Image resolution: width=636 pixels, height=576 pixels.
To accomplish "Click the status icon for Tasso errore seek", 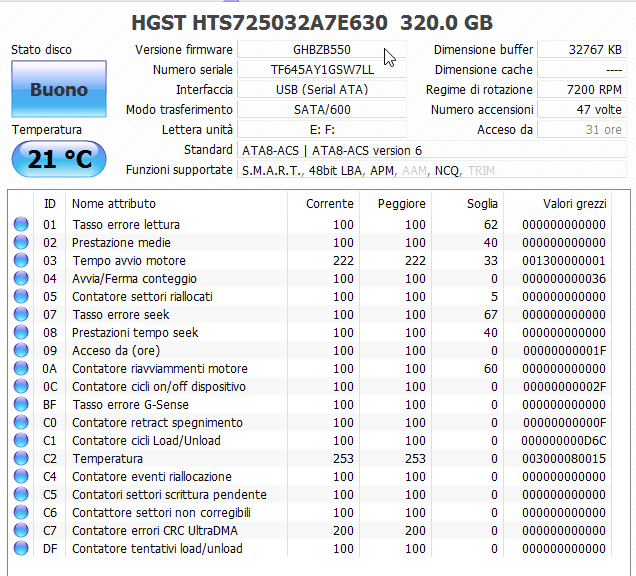I will tap(21, 314).
